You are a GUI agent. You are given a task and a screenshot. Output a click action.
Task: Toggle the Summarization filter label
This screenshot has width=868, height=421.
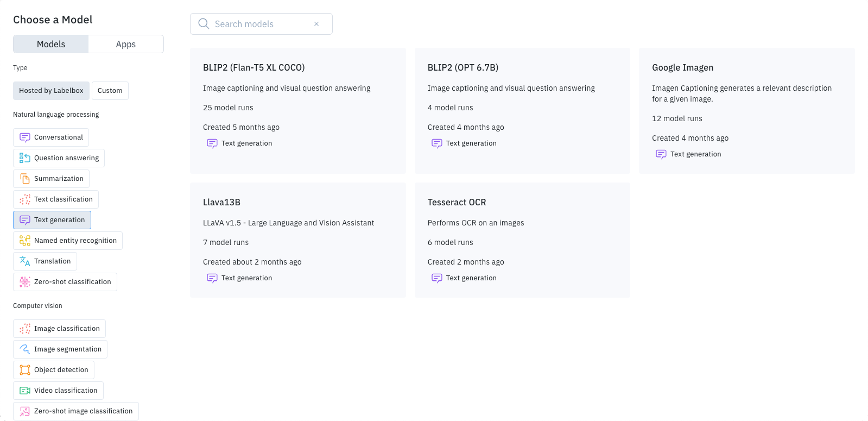[59, 179]
